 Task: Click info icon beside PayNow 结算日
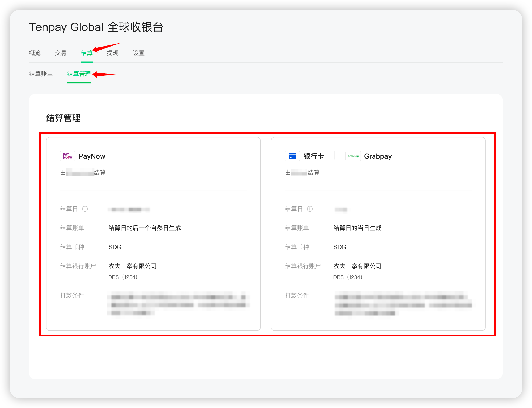[85, 209]
